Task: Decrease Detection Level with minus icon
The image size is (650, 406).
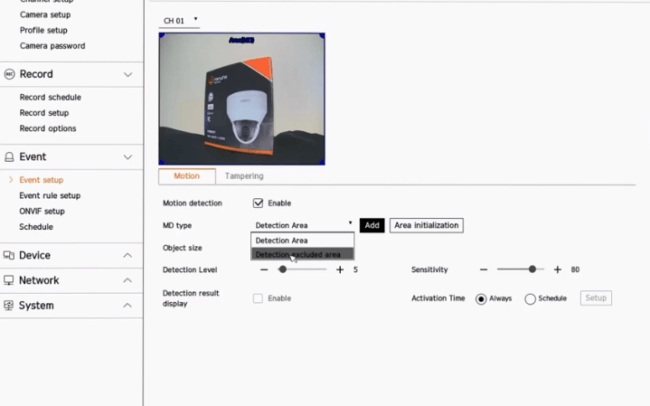Action: click(x=264, y=270)
